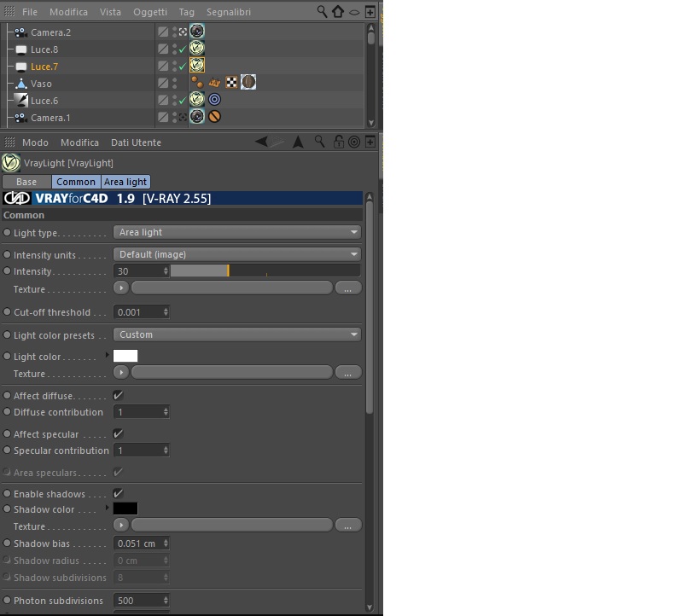Viewport: 699px width, 616px height.
Task: Click the back arrow in Attribute Manager
Action: [x=261, y=142]
